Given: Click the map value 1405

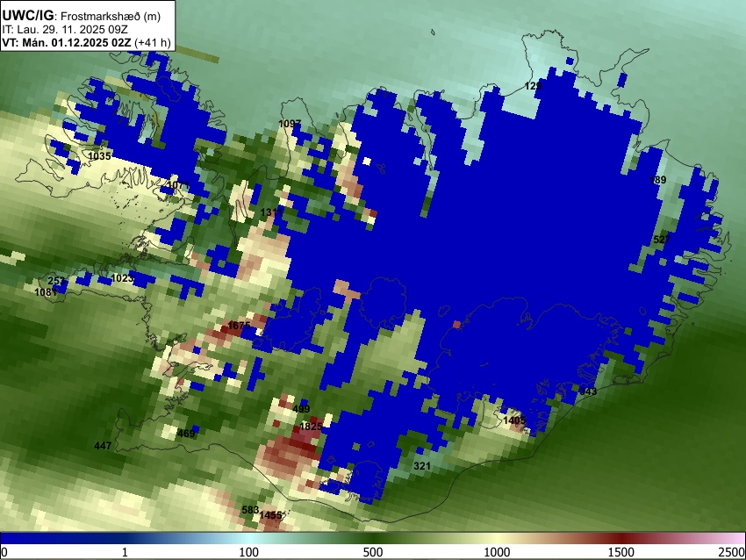Looking at the screenshot, I should point(514,420).
